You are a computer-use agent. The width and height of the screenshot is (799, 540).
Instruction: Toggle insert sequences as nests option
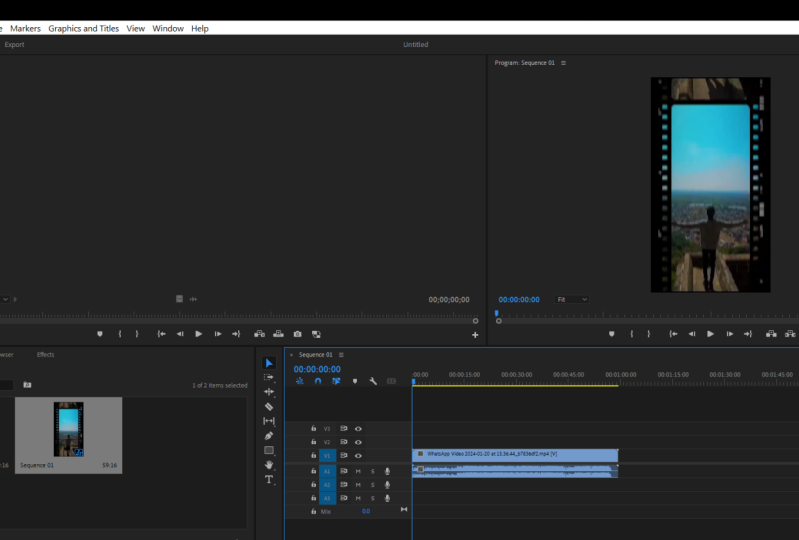point(300,381)
